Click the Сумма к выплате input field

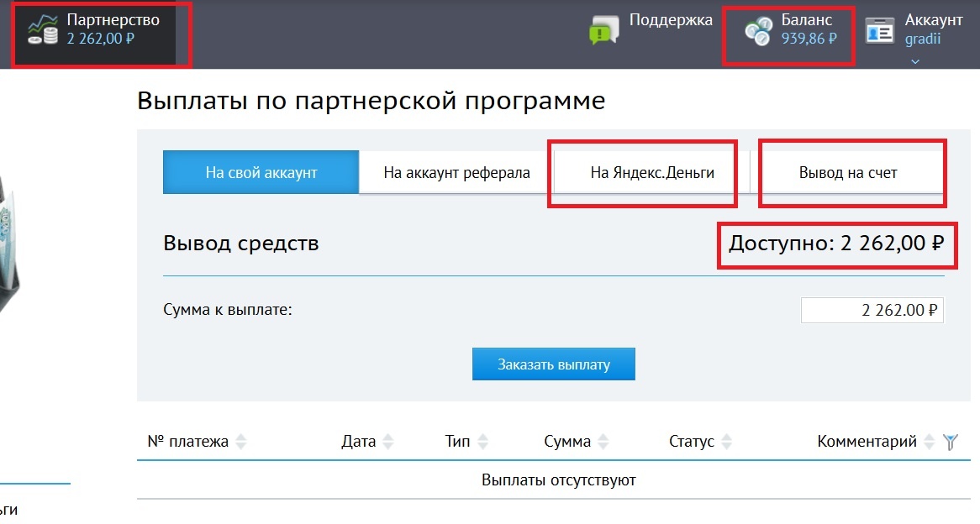point(872,311)
